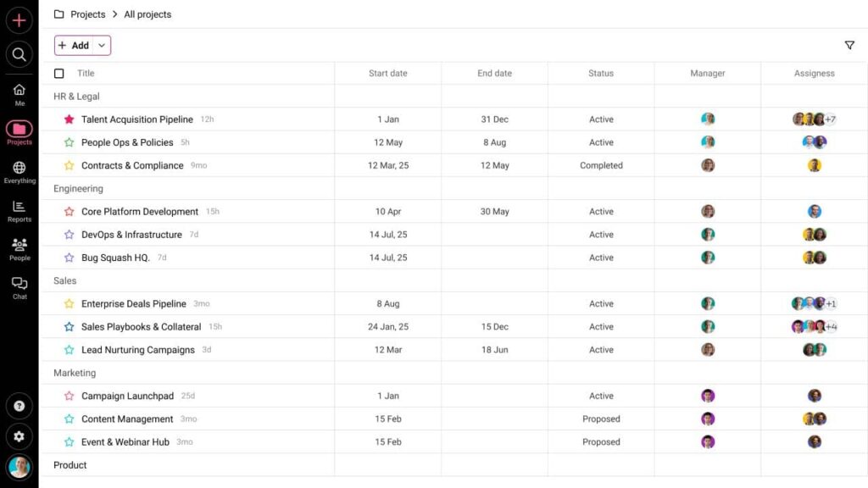Click your profile avatar at the bottom left
Viewport: 868px width, 488px height.
pos(19,467)
